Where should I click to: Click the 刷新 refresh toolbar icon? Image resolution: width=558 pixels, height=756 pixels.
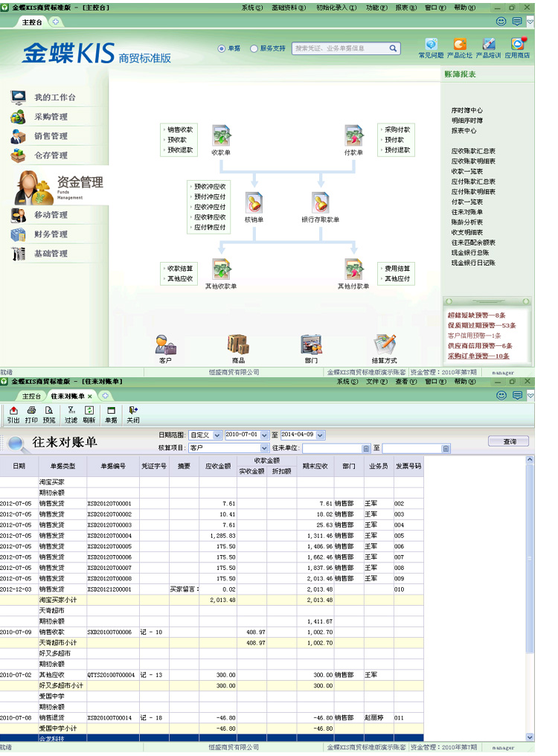pyautogui.click(x=89, y=414)
